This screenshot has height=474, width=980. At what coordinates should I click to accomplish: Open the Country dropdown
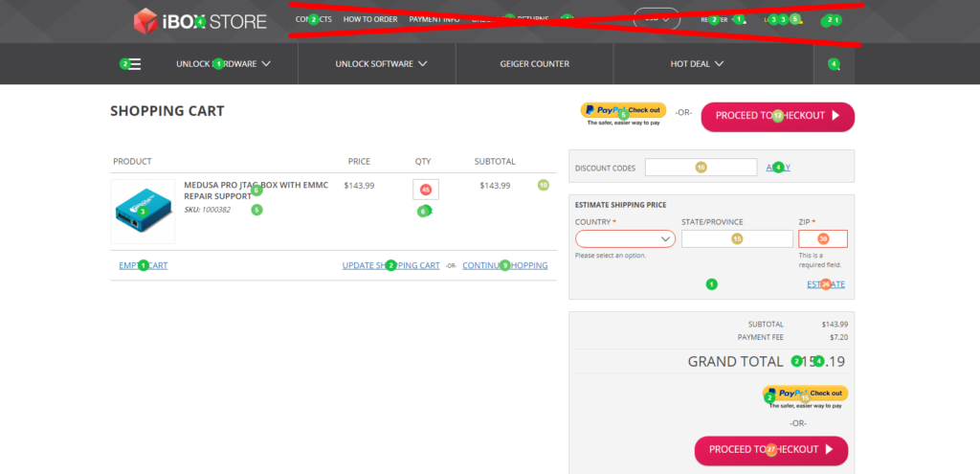tap(625, 238)
